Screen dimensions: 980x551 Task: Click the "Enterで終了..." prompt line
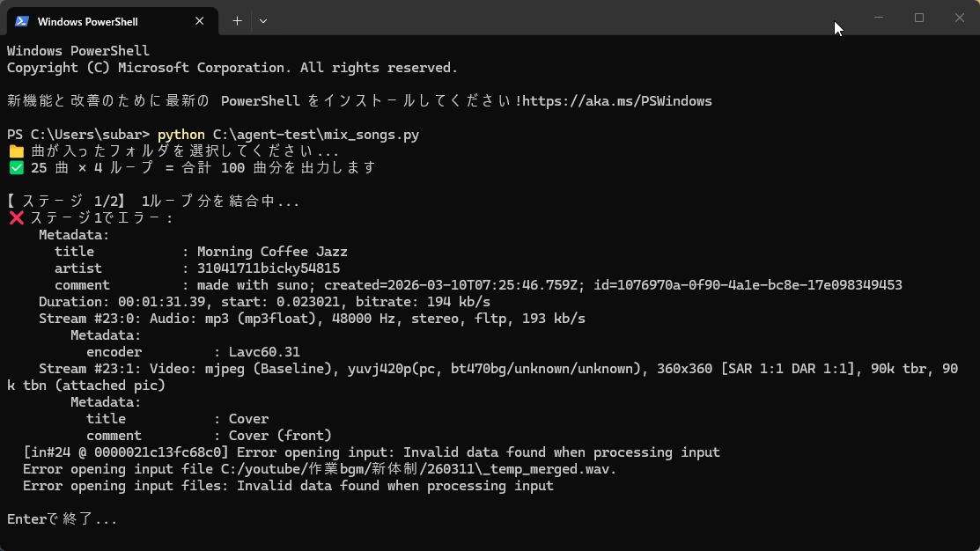pyautogui.click(x=62, y=519)
